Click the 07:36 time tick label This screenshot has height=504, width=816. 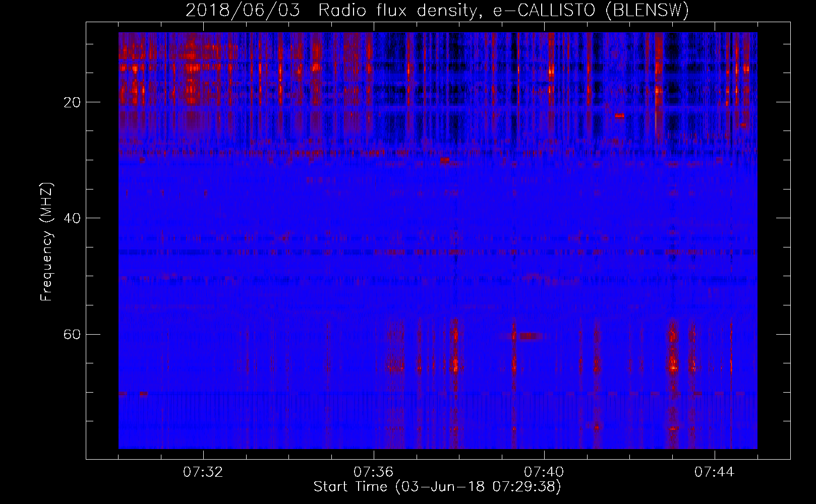coord(374,472)
